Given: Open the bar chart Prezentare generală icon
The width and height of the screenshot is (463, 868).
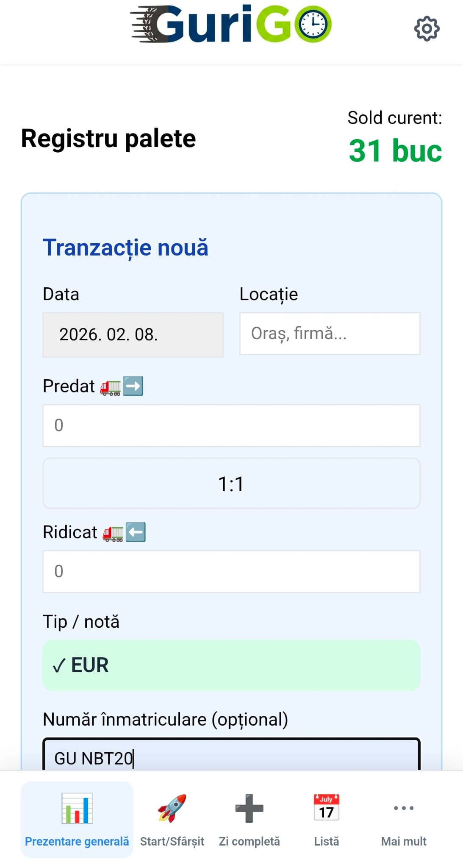Looking at the screenshot, I should (x=76, y=809).
